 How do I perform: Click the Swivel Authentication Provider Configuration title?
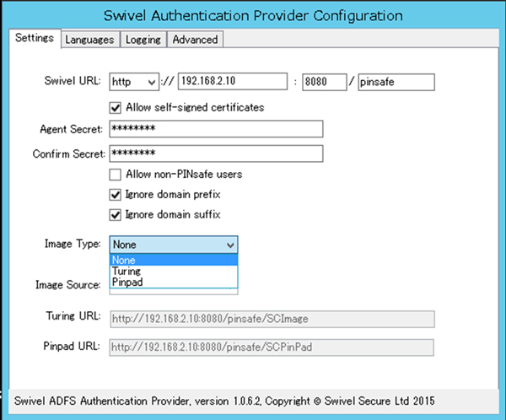click(253, 15)
